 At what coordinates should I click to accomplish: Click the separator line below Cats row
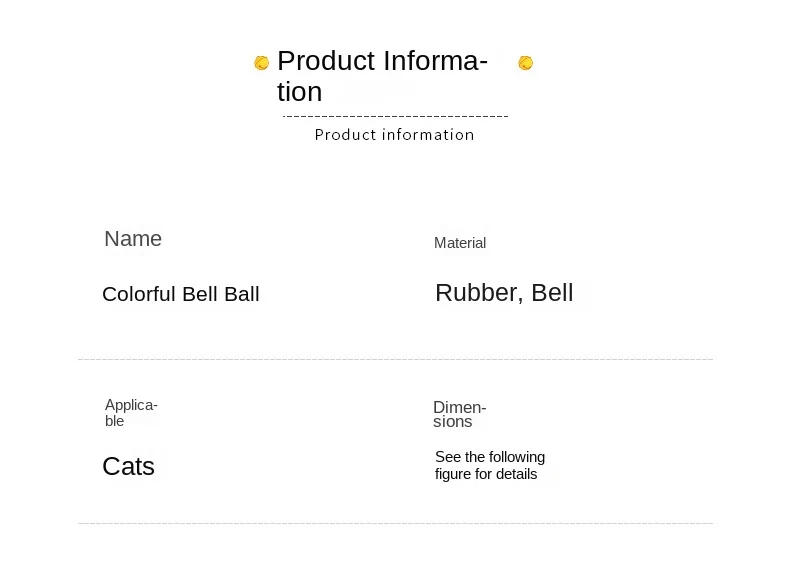tap(395, 523)
